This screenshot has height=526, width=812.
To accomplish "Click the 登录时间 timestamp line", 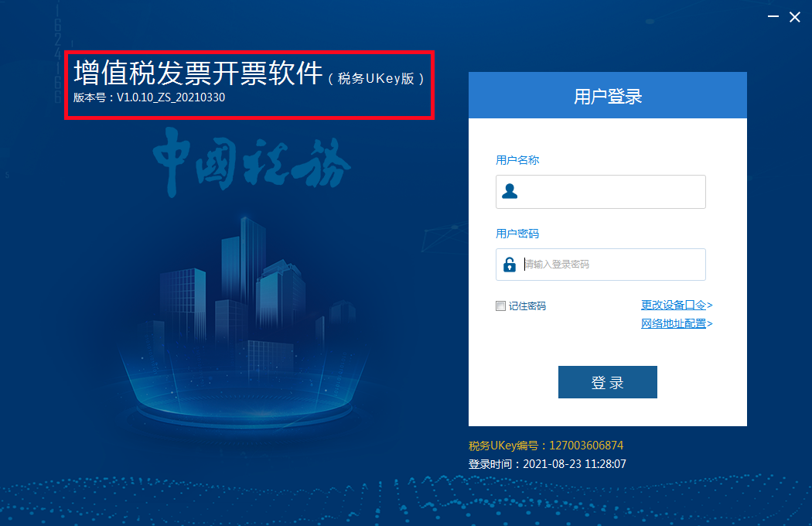I will click(548, 464).
